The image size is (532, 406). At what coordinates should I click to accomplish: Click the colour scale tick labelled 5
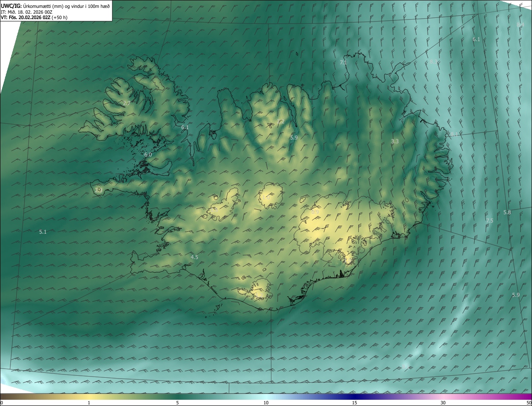pyautogui.click(x=177, y=403)
